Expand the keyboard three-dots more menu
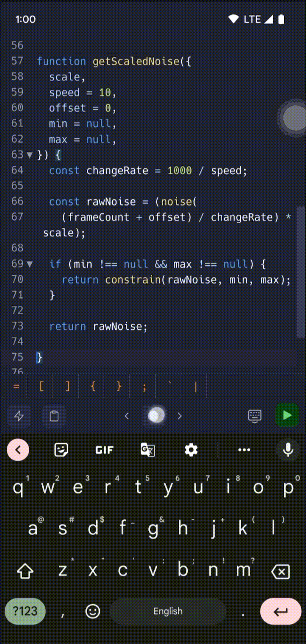The image size is (306, 644). (x=244, y=450)
